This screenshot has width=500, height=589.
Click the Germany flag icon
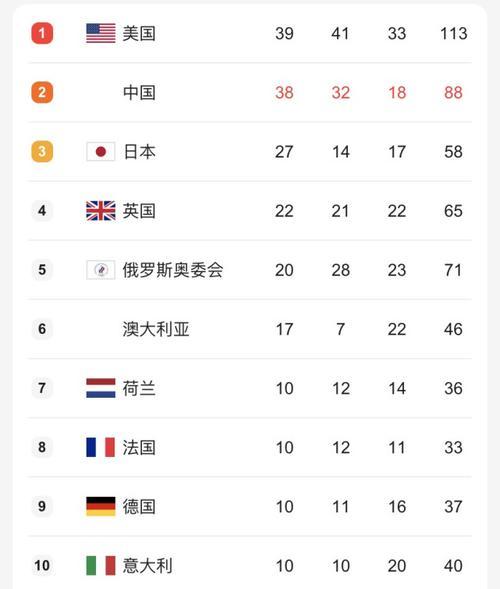(101, 506)
